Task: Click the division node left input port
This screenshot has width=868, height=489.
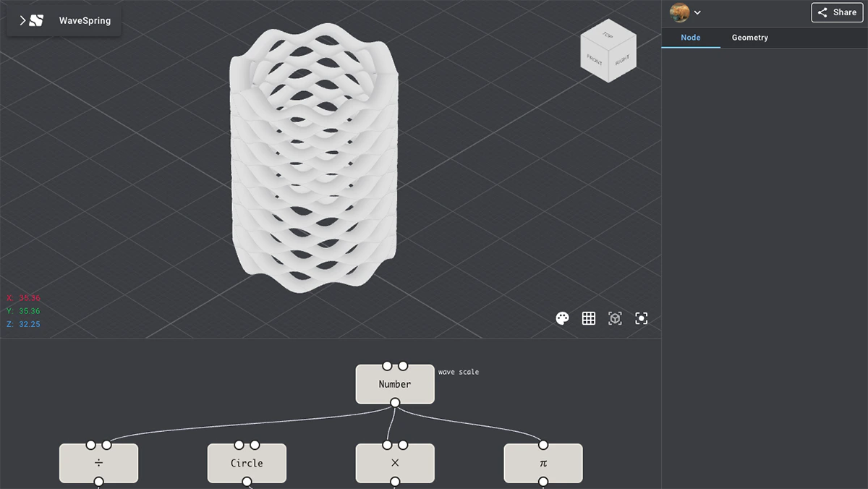Action: point(90,445)
